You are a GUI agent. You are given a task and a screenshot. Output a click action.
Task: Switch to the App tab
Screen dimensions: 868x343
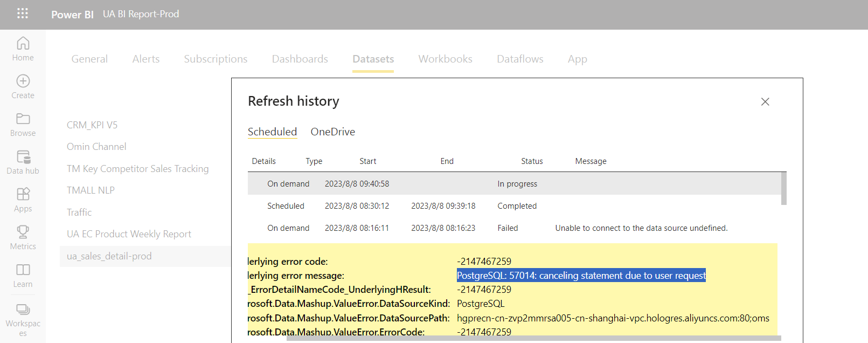click(x=577, y=59)
